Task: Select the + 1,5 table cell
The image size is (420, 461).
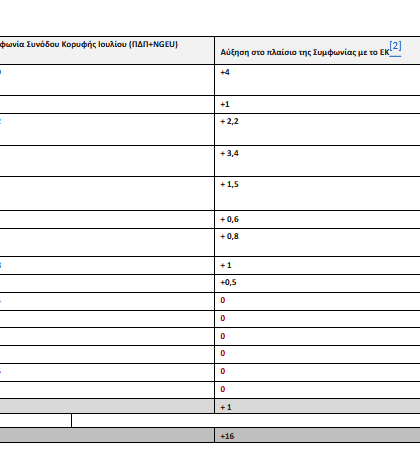Action: (317, 193)
